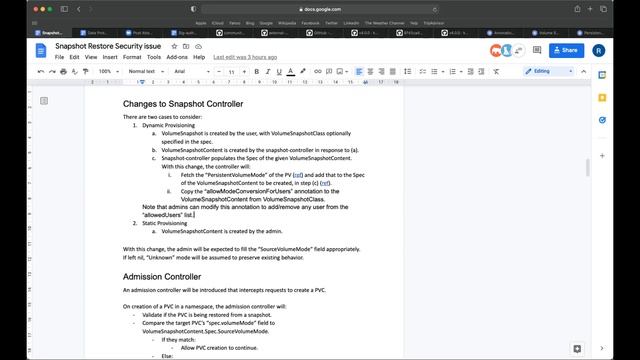This screenshot has width=640, height=360.
Task: Print the document
Action: point(63,71)
